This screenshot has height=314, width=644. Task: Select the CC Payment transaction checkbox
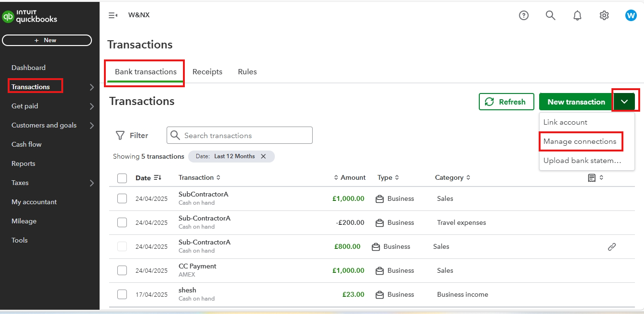tap(122, 270)
